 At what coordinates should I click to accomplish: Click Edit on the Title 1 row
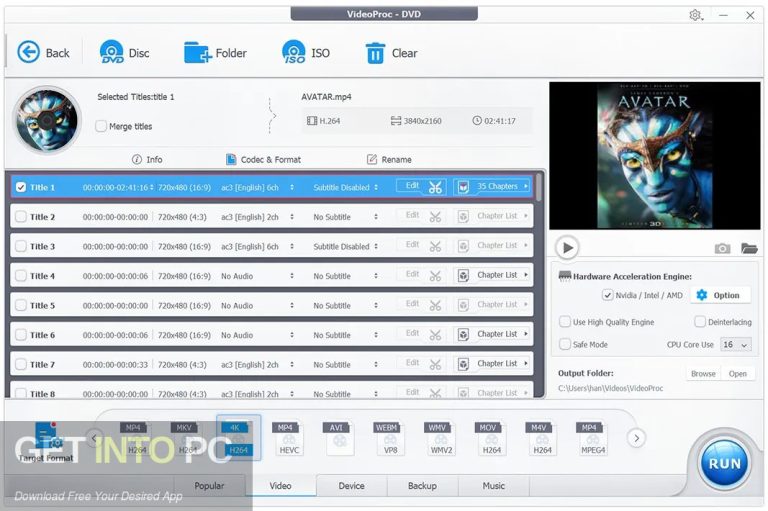click(x=412, y=186)
